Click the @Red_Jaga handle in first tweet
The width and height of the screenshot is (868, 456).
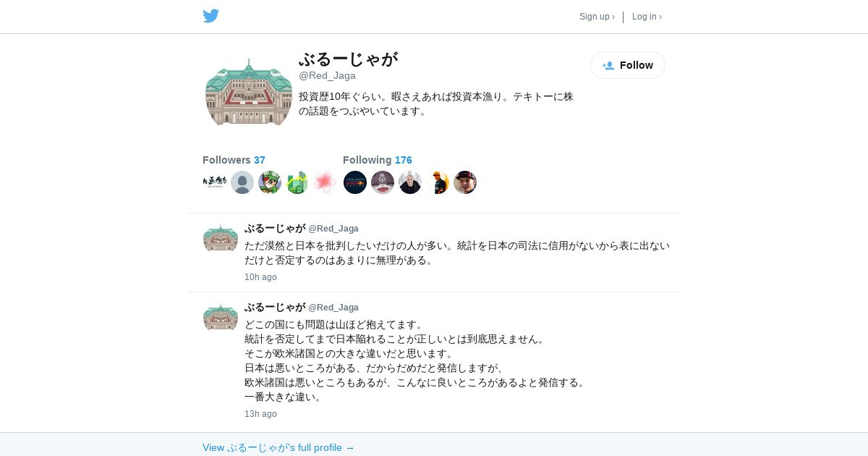point(333,229)
